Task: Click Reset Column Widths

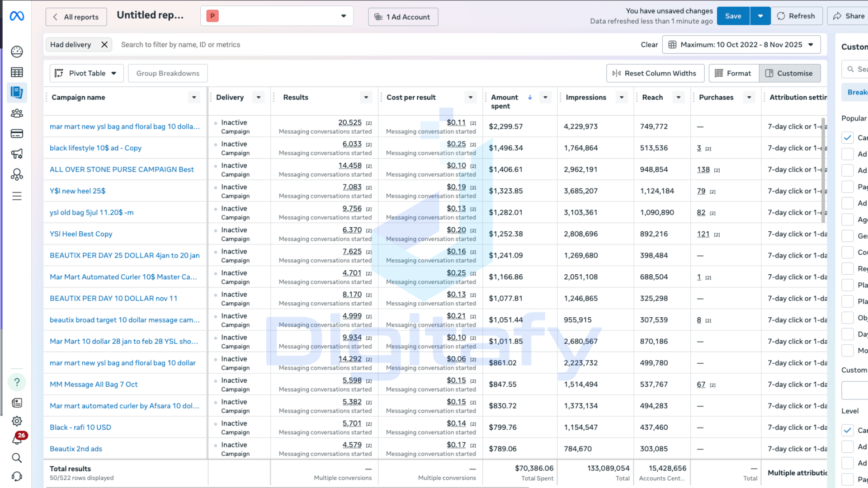Action: click(655, 73)
